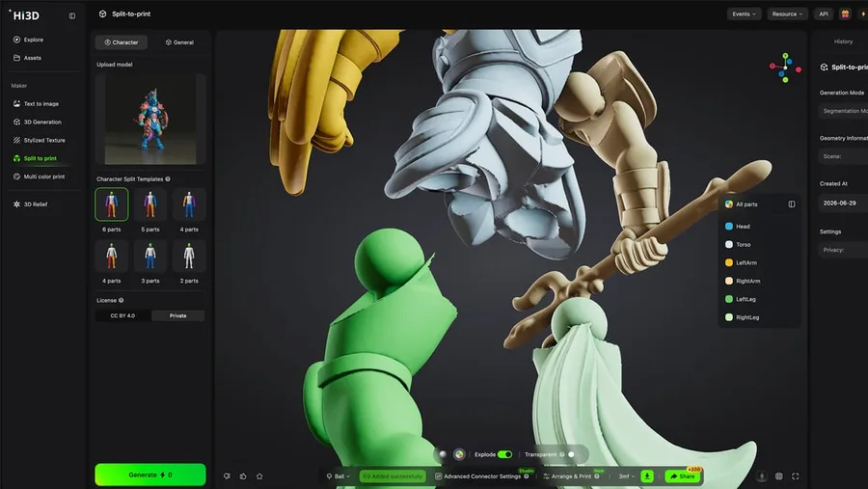Open the Resource dropdown

point(787,14)
